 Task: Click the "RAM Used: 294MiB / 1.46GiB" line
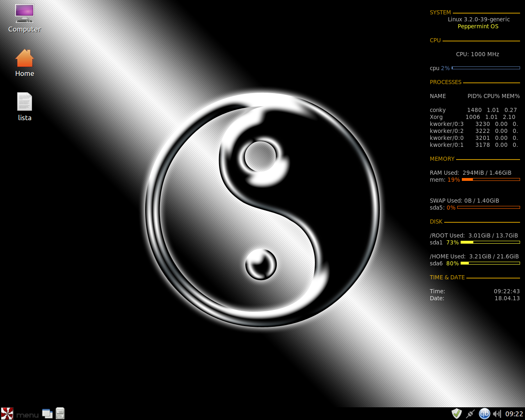click(470, 173)
